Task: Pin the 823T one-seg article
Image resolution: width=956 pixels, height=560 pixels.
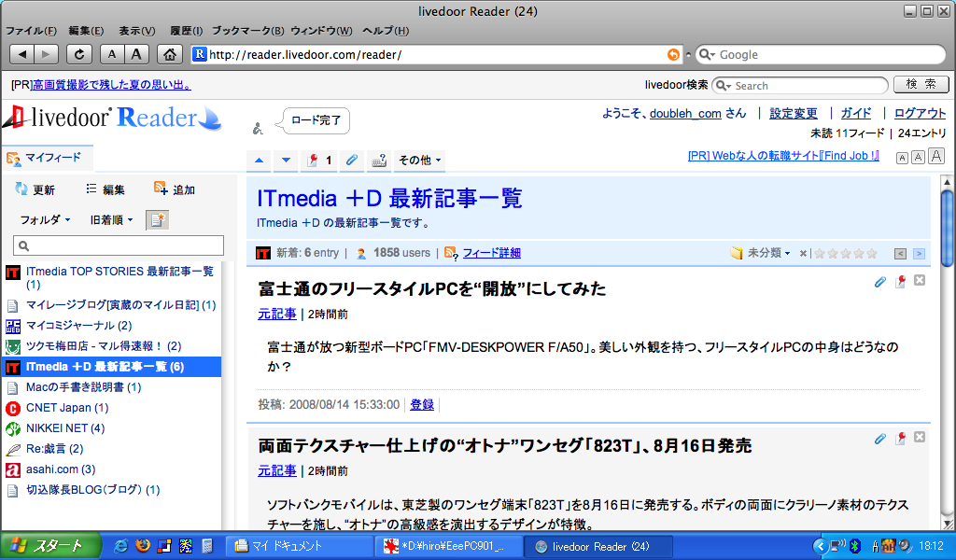Action: click(x=901, y=438)
